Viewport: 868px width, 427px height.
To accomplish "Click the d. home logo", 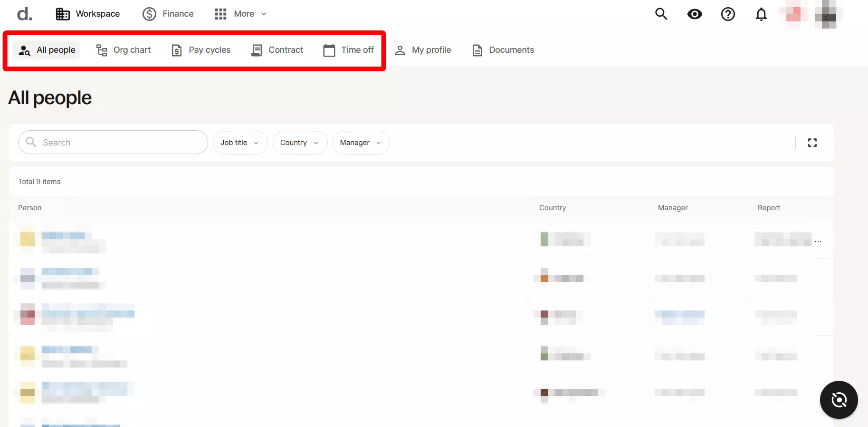I will pos(24,14).
